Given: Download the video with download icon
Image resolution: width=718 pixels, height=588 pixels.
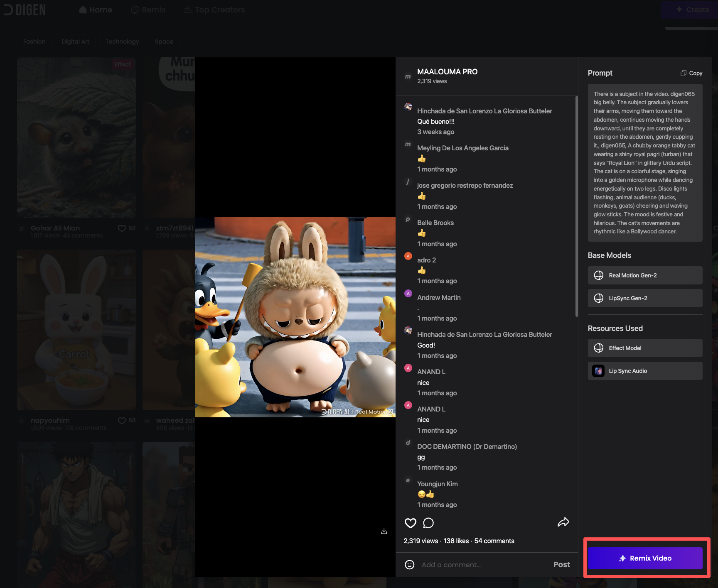Looking at the screenshot, I should pos(384,531).
